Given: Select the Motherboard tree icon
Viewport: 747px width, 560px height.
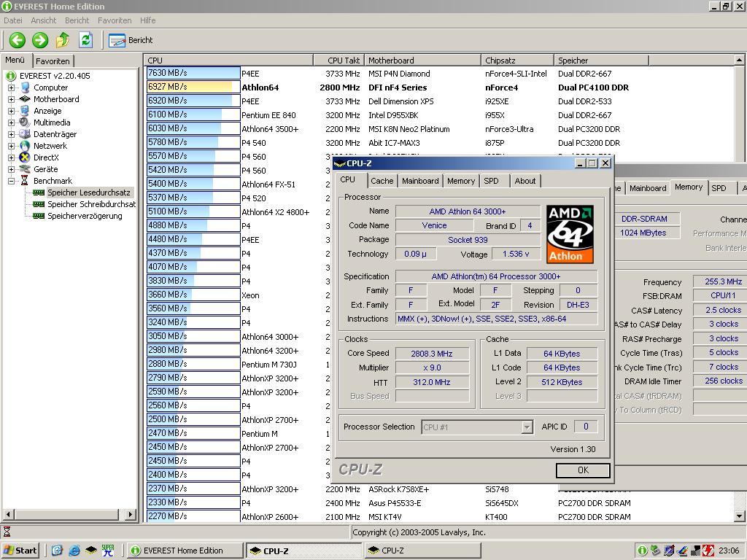Looking at the screenshot, I should 25,99.
